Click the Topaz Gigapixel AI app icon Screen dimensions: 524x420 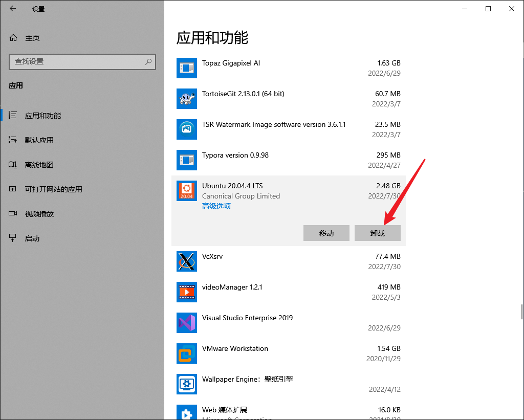[x=186, y=68]
